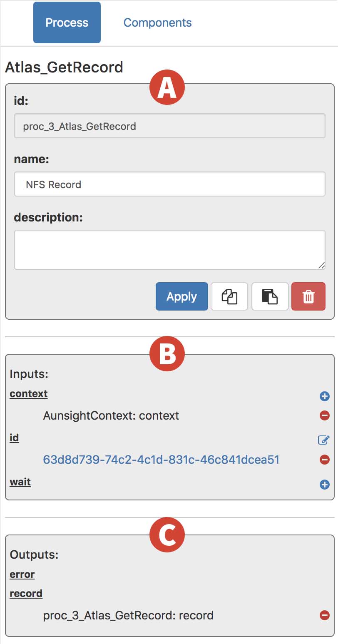
Task: Switch to the Components tab
Action: tap(158, 22)
